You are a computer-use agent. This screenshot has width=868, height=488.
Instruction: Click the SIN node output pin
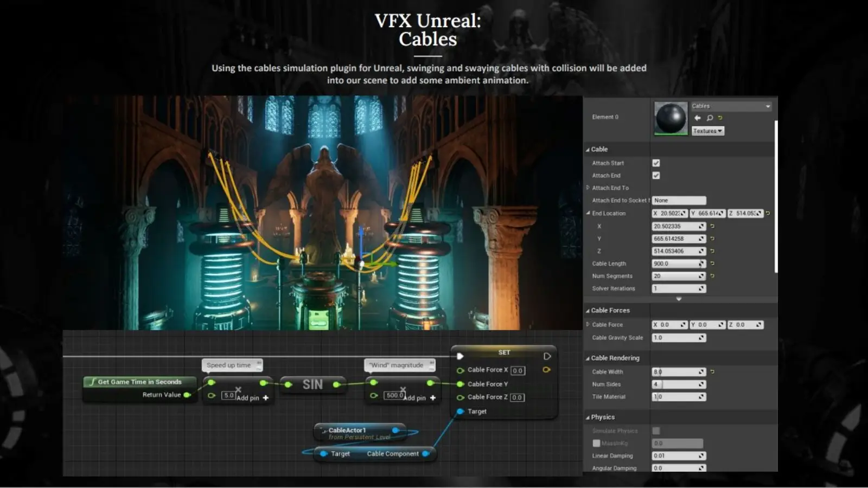point(336,384)
